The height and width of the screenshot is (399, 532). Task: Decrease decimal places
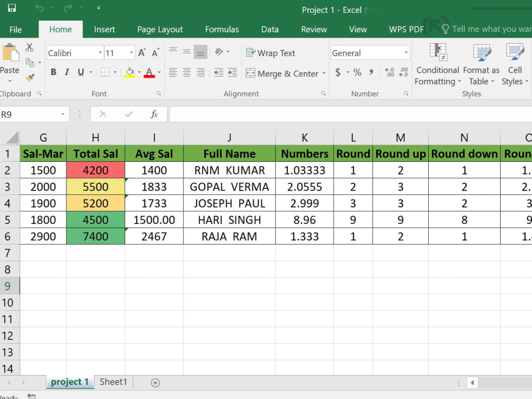coord(403,72)
